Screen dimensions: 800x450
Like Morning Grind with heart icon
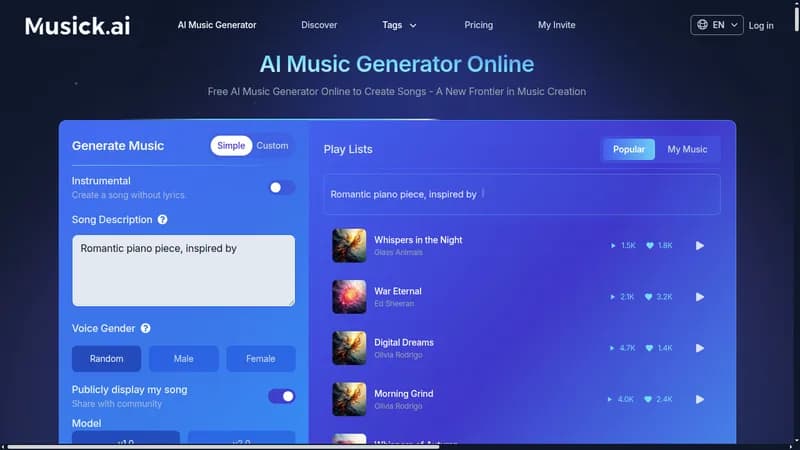[648, 399]
